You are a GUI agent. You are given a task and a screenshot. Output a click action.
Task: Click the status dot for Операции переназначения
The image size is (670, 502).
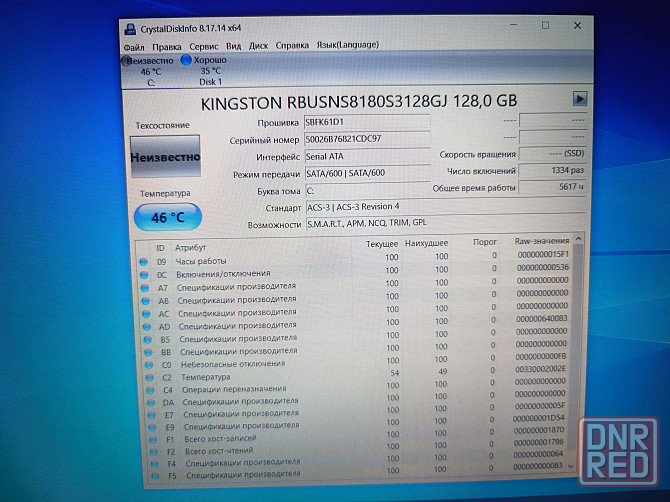[150, 390]
